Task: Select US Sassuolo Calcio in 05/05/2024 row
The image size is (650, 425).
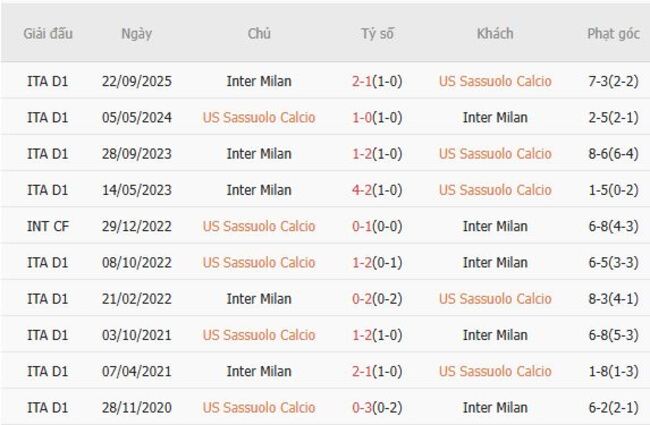Action: [259, 117]
